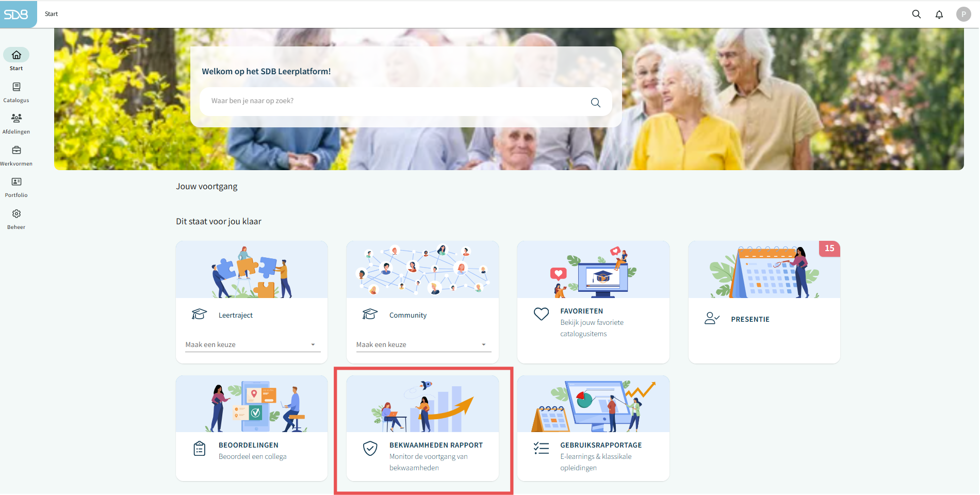Click the SDB logo in top-left corner
Viewport: 980px width, 495px height.
coord(17,14)
